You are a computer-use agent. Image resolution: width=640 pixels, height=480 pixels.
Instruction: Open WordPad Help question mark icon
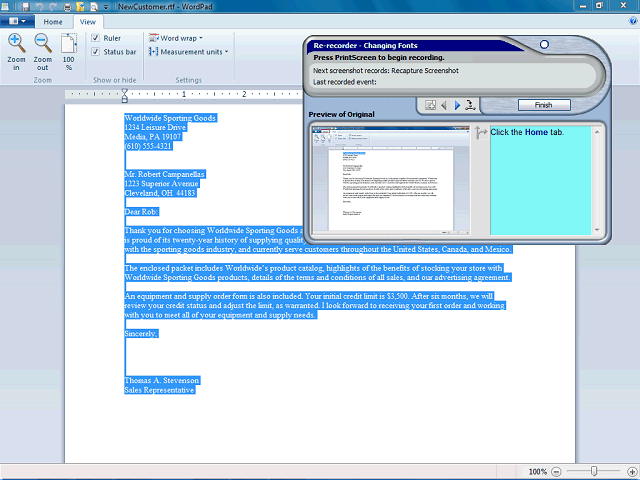(x=633, y=21)
